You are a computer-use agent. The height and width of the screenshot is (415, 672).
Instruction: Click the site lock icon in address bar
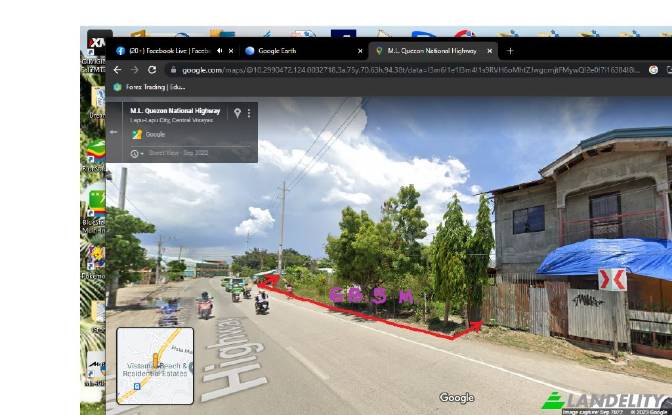point(173,70)
